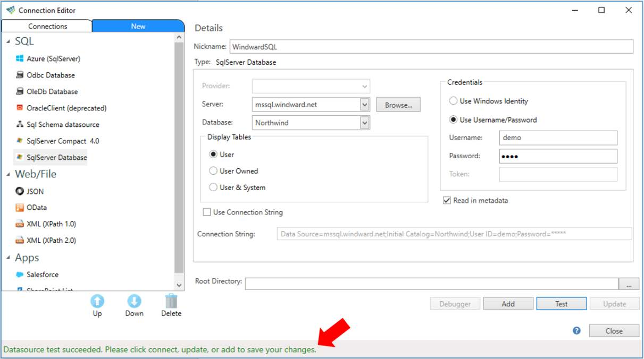Click the Username field
Viewport: 644px width, 359px height.
click(558, 138)
